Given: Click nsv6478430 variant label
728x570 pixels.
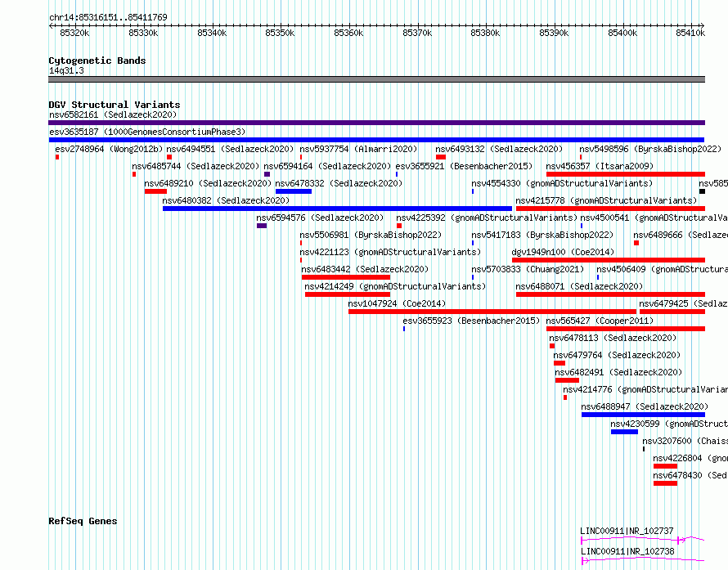Looking at the screenshot, I should coord(690,475).
